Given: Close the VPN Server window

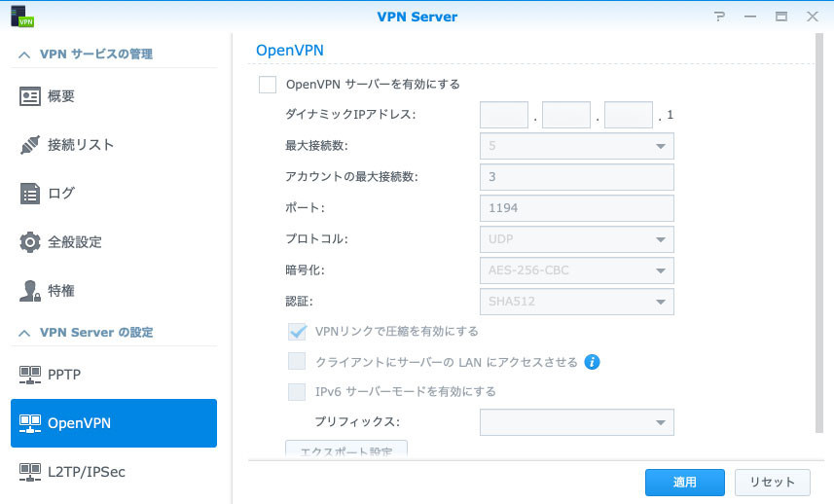Looking at the screenshot, I should 813,17.
